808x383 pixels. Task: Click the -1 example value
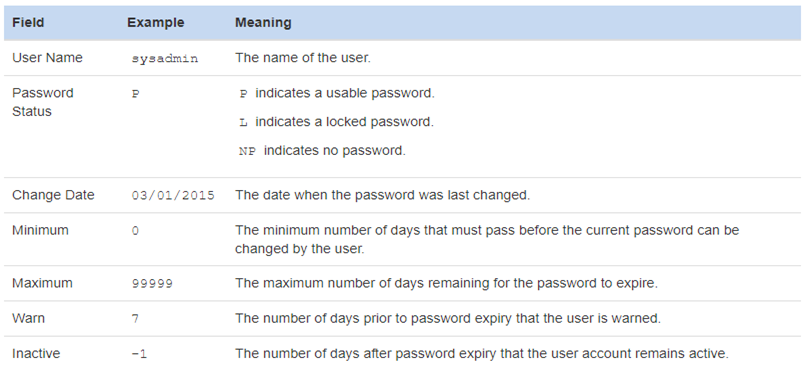pyautogui.click(x=139, y=354)
